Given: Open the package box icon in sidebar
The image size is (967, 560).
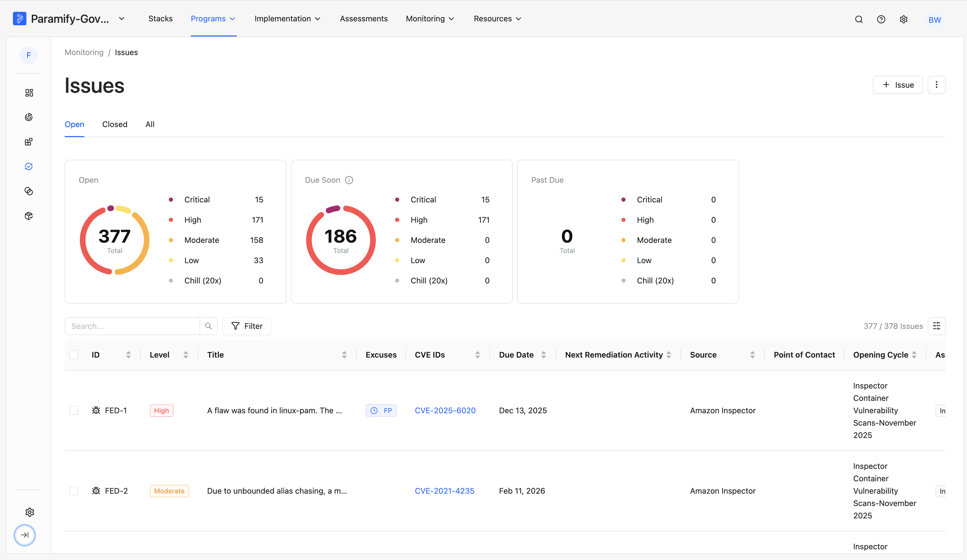Looking at the screenshot, I should (x=29, y=216).
